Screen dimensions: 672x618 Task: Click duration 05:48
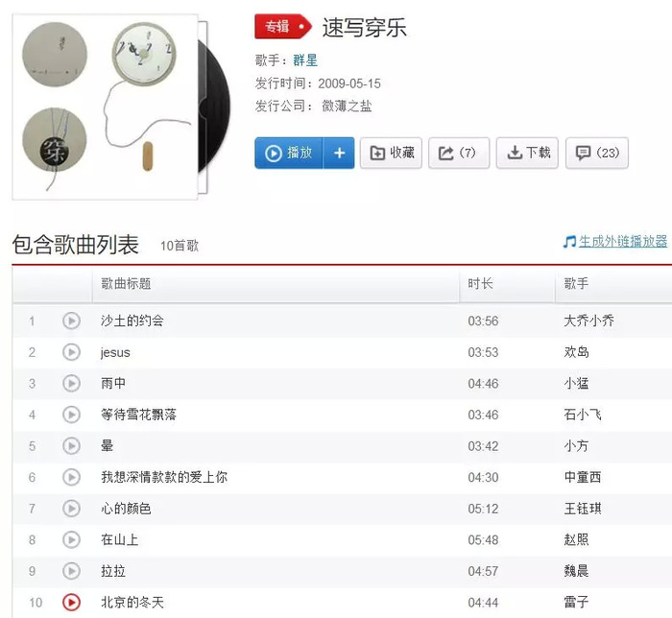pos(483,540)
